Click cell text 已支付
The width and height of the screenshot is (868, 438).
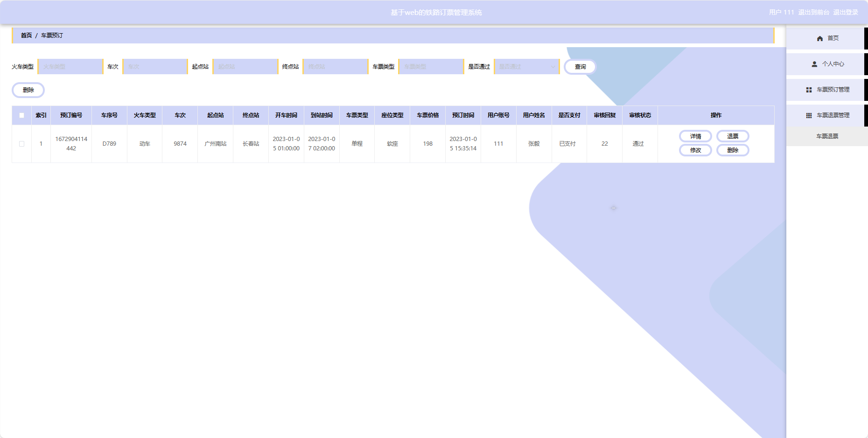pos(567,144)
